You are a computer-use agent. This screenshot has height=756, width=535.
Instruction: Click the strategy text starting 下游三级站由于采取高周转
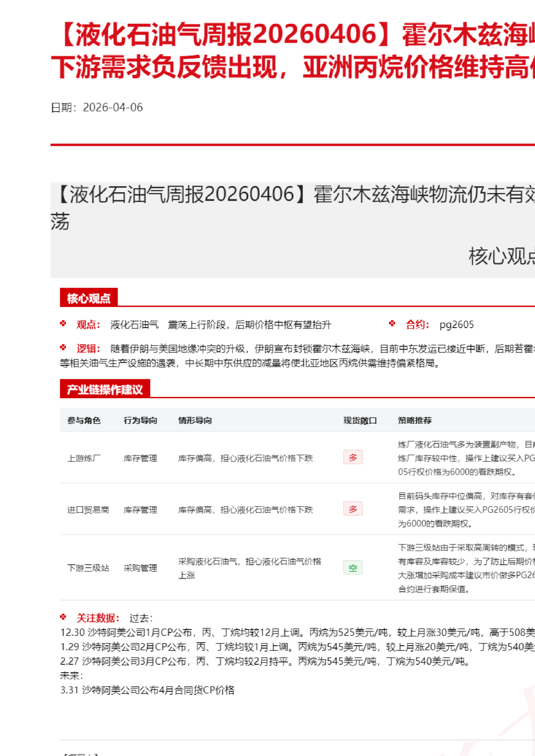point(466,568)
